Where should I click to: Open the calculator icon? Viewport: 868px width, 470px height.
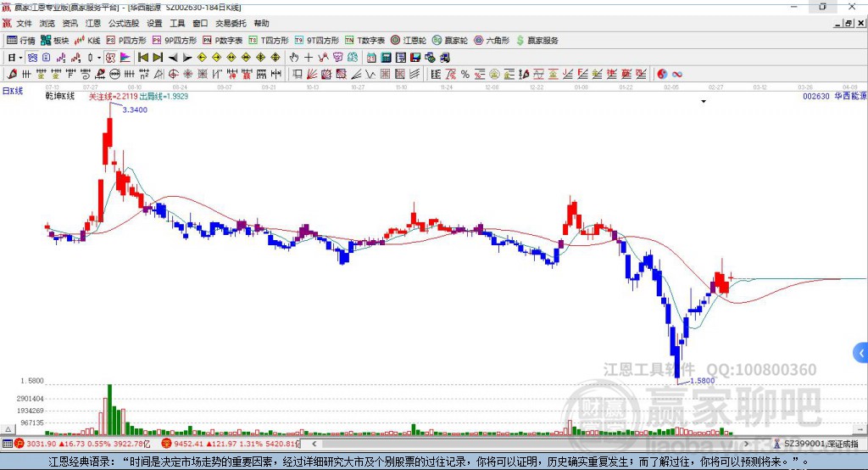pos(386,58)
